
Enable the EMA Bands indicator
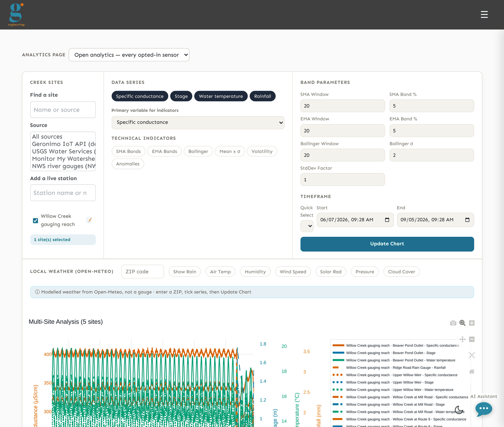(165, 151)
